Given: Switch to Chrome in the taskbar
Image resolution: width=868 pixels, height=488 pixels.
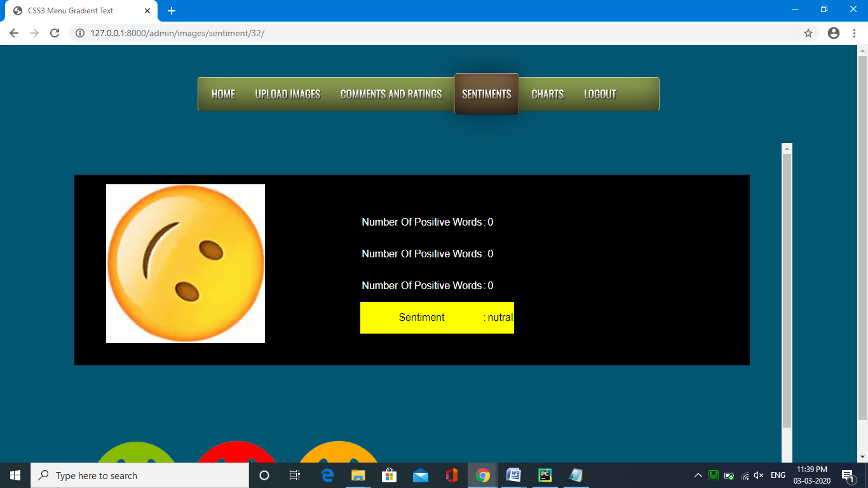Looking at the screenshot, I should coord(482,475).
